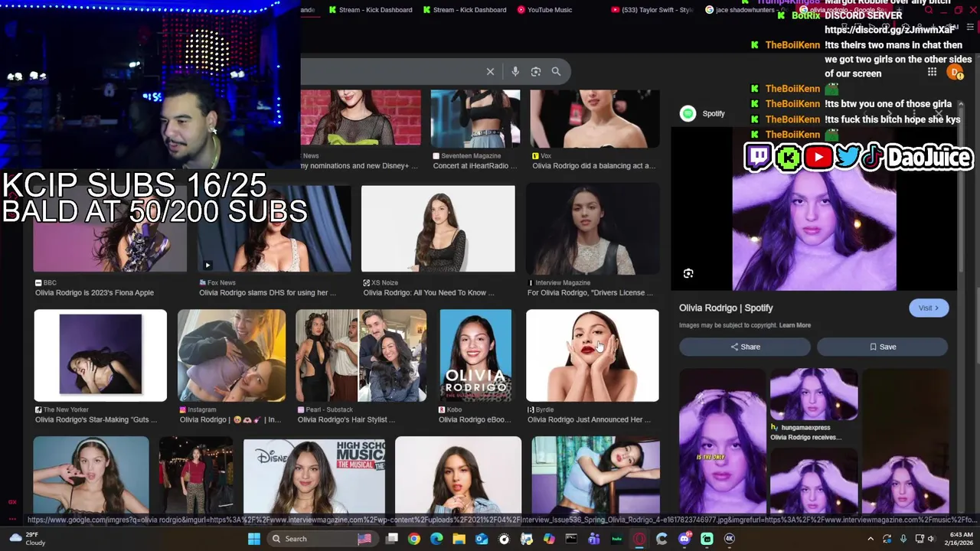Open the Interview Magazine Drivers License thumbnail
Viewport: 980px width, 551px height.
(x=593, y=228)
